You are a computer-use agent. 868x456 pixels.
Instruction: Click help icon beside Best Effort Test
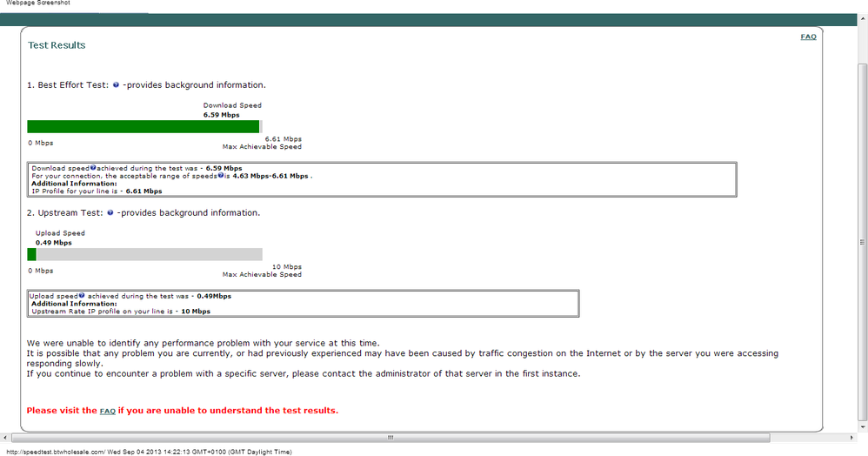116,84
